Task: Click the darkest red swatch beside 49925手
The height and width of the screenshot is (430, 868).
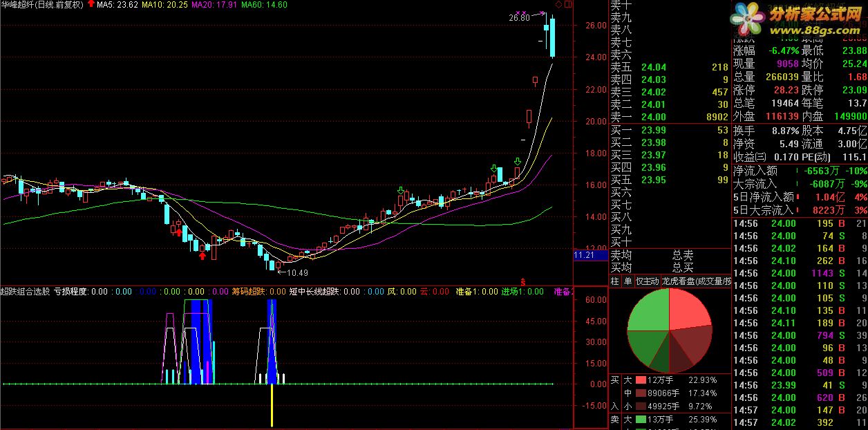Action: (x=640, y=406)
